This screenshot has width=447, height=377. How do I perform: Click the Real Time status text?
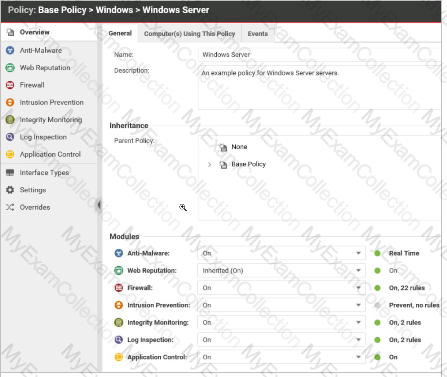[404, 253]
